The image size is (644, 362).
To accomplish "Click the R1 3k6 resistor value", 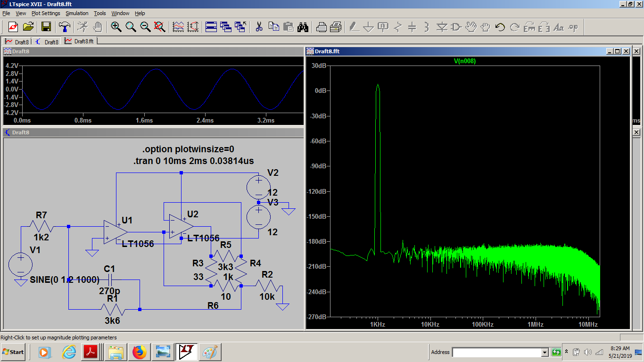I will pyautogui.click(x=113, y=321).
